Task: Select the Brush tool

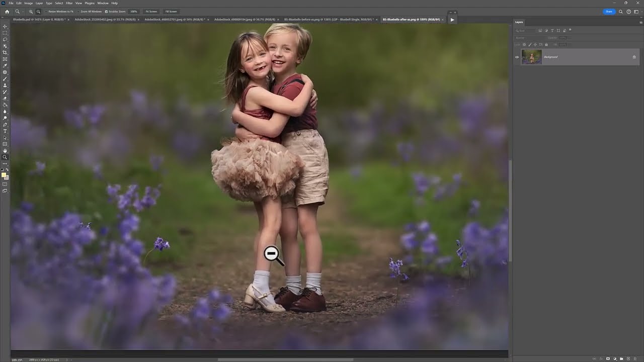Action: coord(5,78)
